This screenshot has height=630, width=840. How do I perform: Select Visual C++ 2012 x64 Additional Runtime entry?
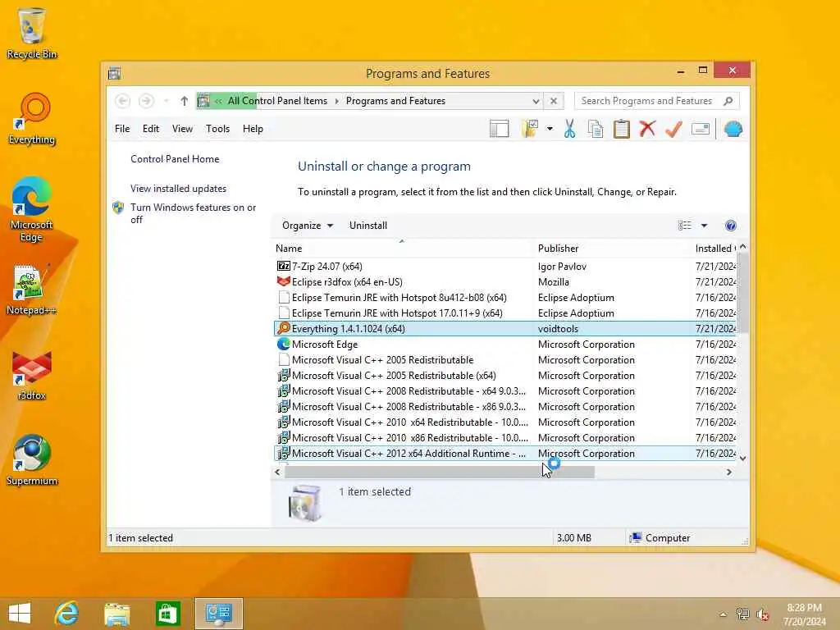pos(505,453)
